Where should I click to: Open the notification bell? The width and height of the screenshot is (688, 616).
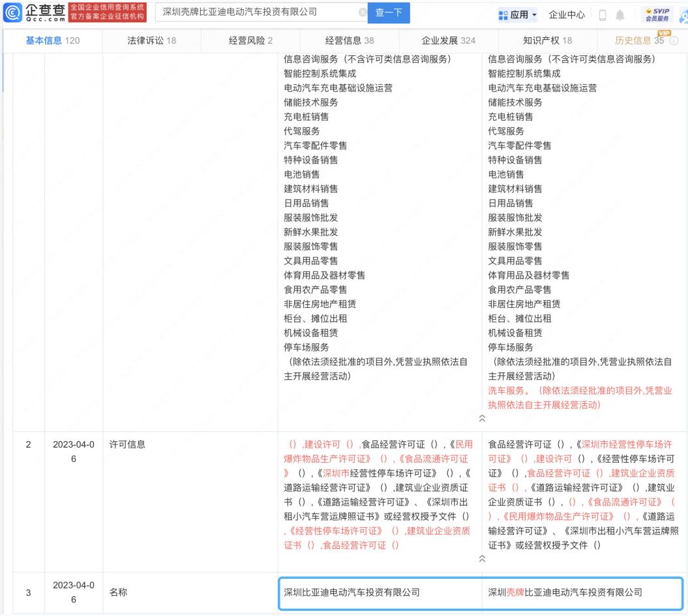coord(620,15)
